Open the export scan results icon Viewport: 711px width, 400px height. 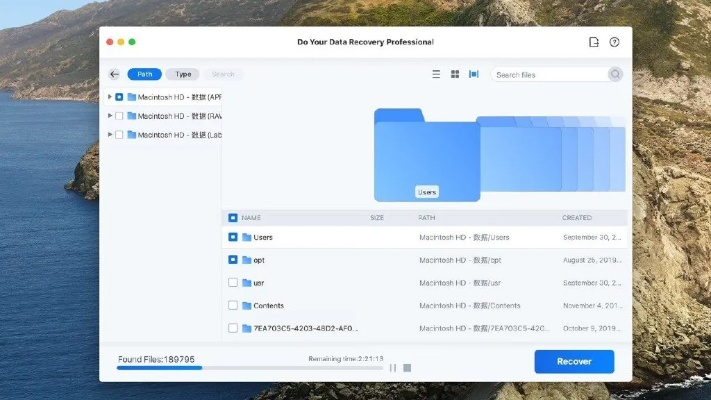[594, 42]
